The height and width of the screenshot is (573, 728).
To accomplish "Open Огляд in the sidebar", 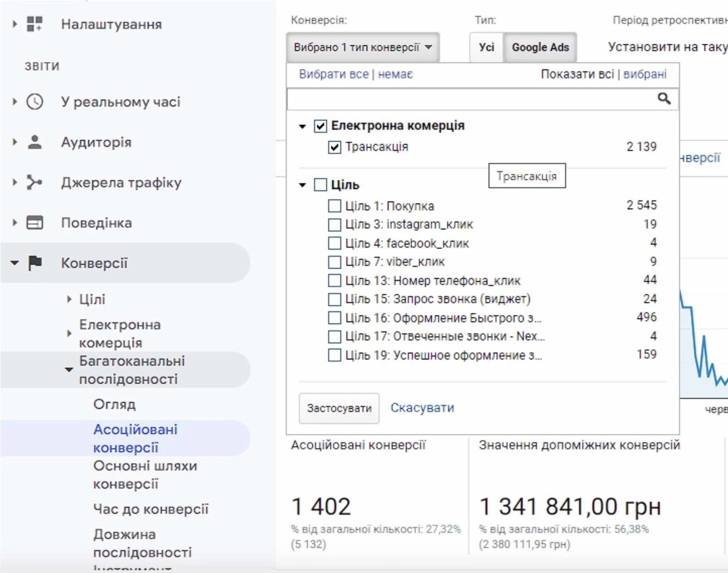I will pos(114,404).
